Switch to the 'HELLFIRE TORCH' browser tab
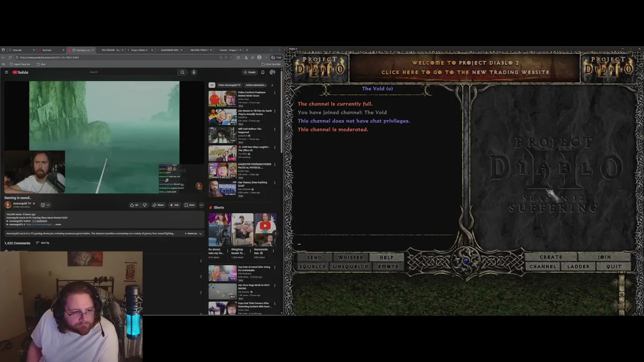 (x=199, y=50)
